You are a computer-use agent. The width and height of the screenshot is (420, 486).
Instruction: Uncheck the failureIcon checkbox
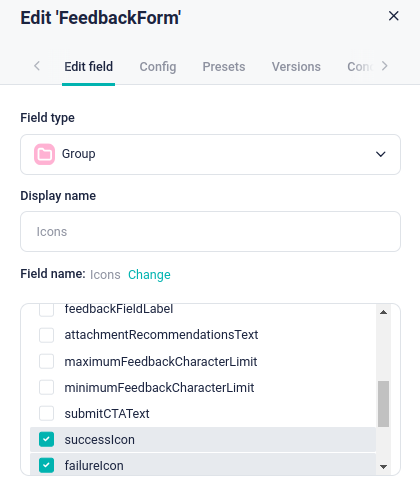[x=46, y=465]
